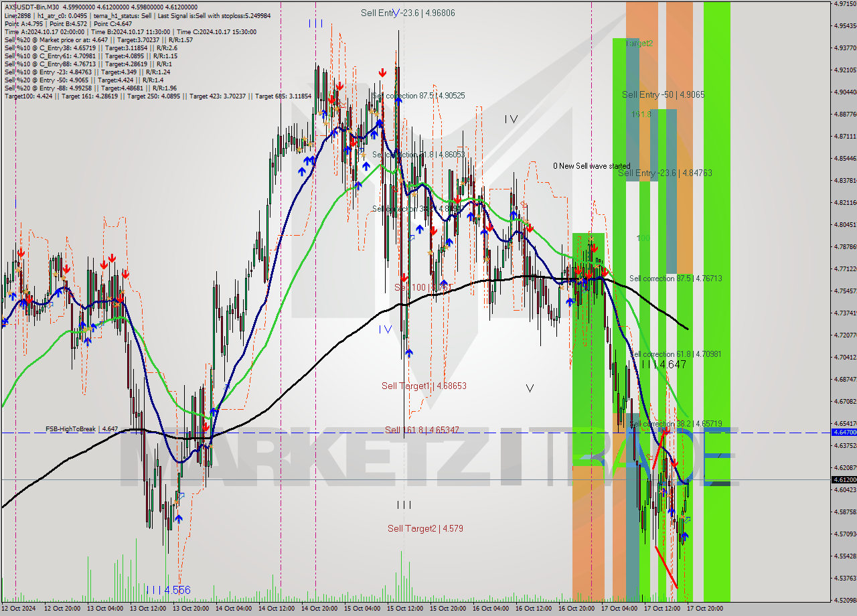Click the black 'V' wave label
The height and width of the screenshot is (616, 857).
click(x=530, y=388)
